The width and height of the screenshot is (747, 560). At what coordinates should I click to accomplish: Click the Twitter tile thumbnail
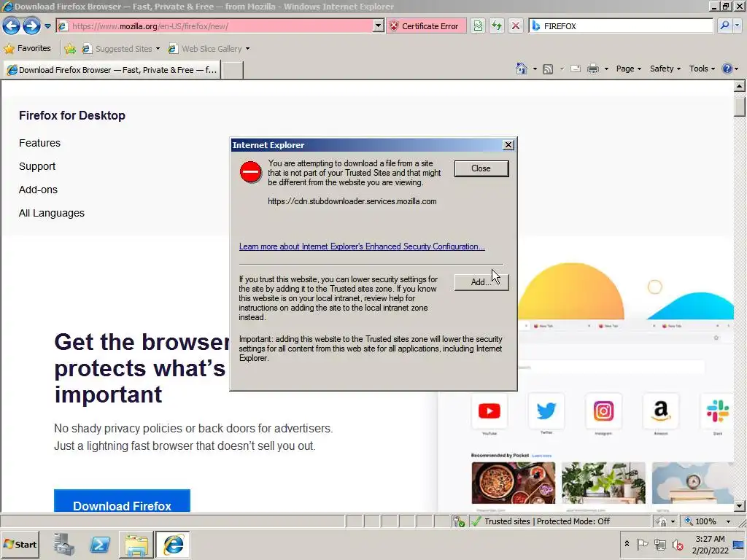coord(546,411)
